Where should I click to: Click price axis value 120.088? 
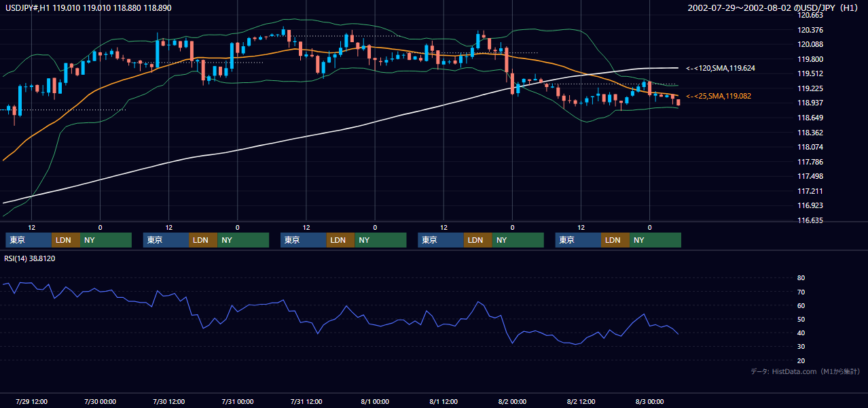point(810,44)
